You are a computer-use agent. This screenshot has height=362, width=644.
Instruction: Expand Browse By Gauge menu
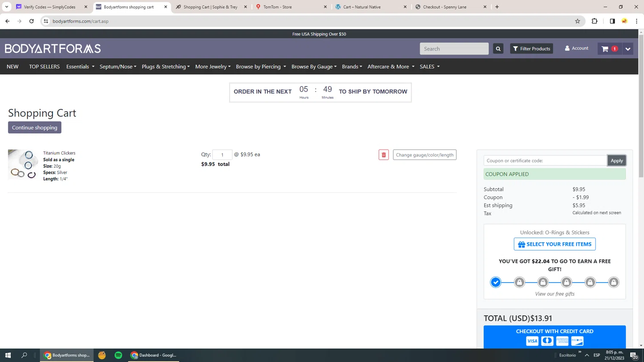pyautogui.click(x=314, y=66)
